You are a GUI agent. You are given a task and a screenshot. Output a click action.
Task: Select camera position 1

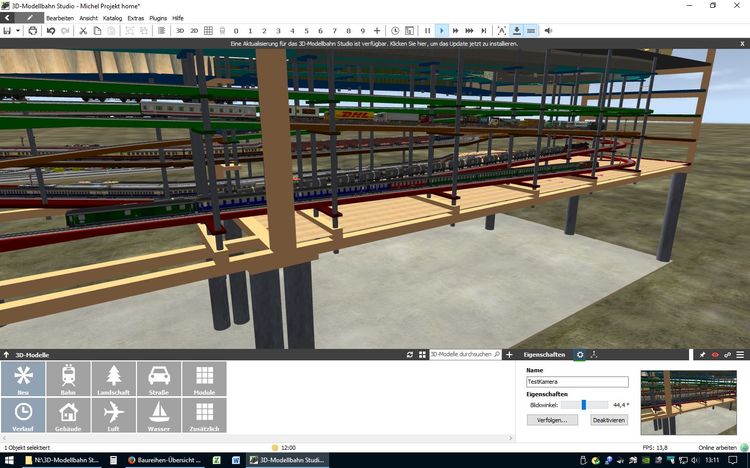(250, 31)
